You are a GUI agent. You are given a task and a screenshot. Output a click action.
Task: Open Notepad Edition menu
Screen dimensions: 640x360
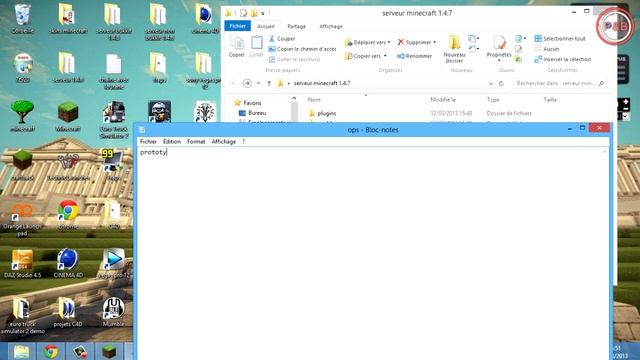coord(172,142)
